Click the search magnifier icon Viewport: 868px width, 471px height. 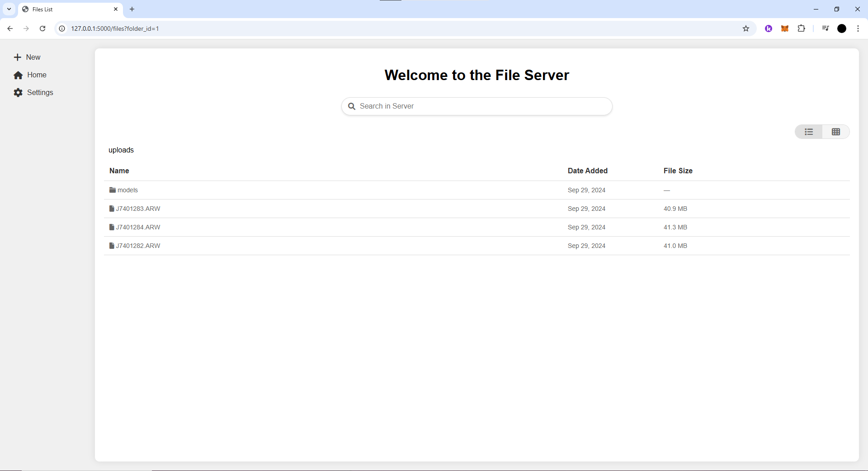click(352, 106)
